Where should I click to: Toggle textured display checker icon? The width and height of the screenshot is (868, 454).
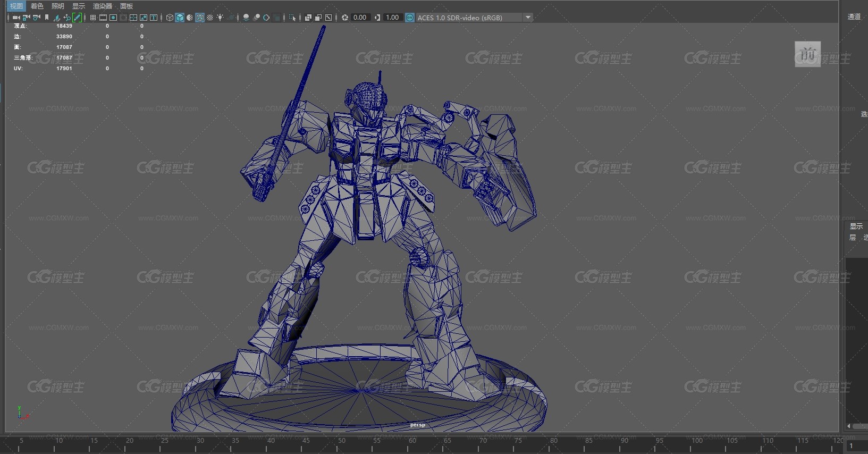click(210, 18)
